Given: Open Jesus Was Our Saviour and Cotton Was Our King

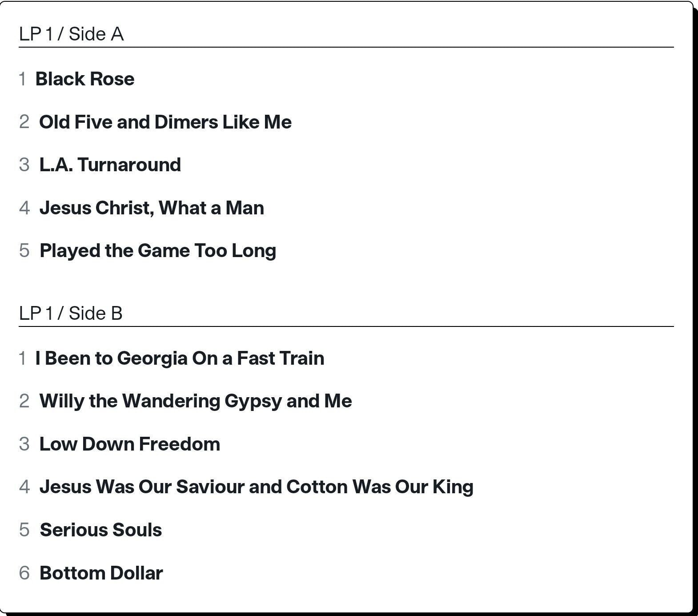Looking at the screenshot, I should point(257,487).
